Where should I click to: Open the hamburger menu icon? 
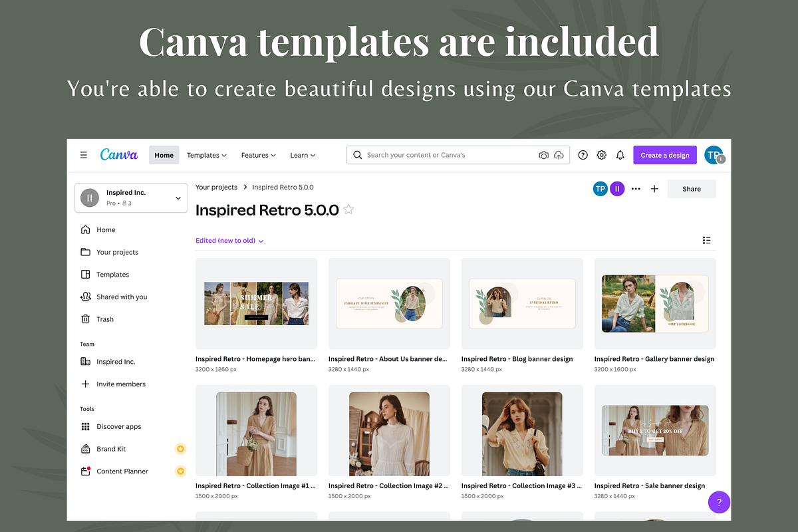coord(84,155)
